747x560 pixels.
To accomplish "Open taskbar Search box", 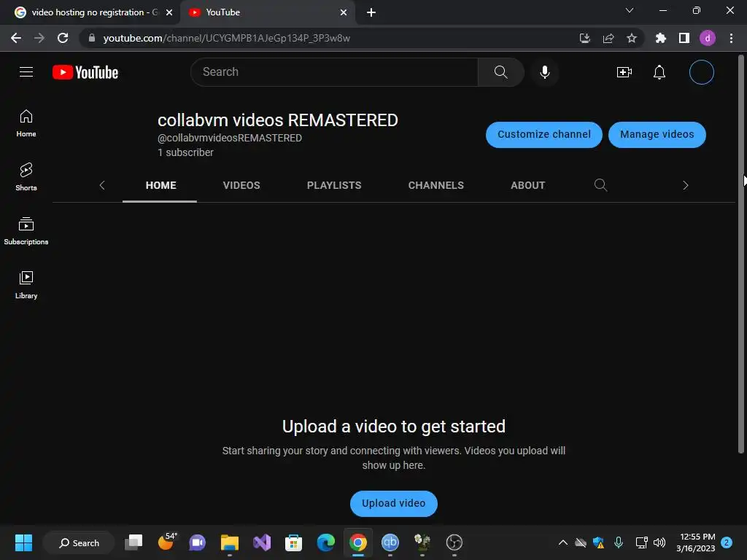I will (79, 542).
